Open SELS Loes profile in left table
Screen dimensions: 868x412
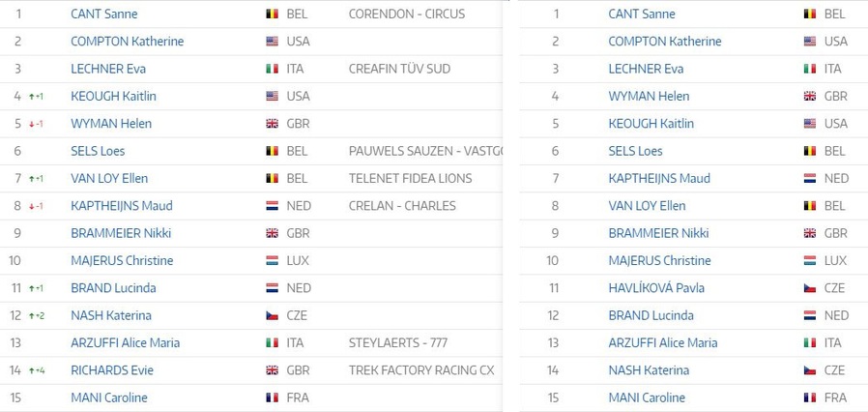coord(98,151)
